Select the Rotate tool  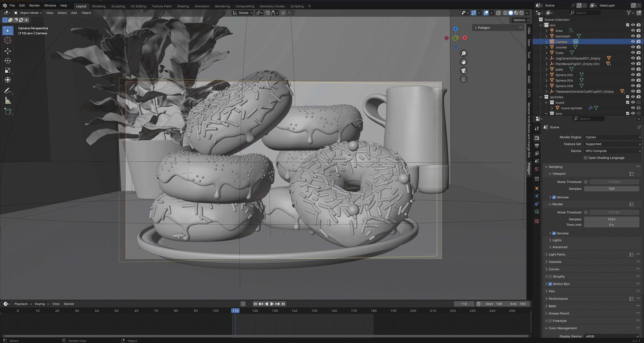(8, 61)
